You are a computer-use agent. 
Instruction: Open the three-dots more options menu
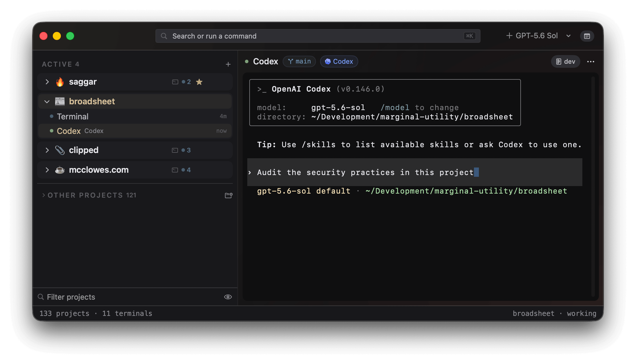click(591, 61)
